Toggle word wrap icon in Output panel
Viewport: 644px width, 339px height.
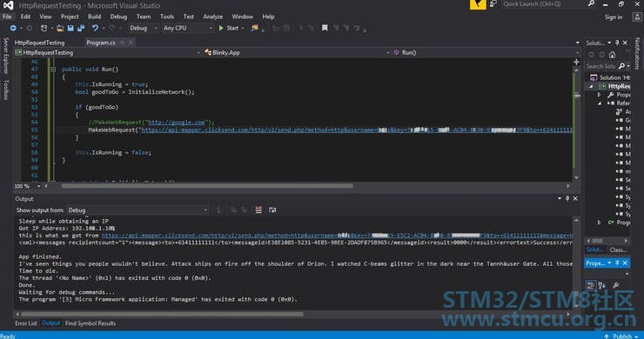coord(272,209)
